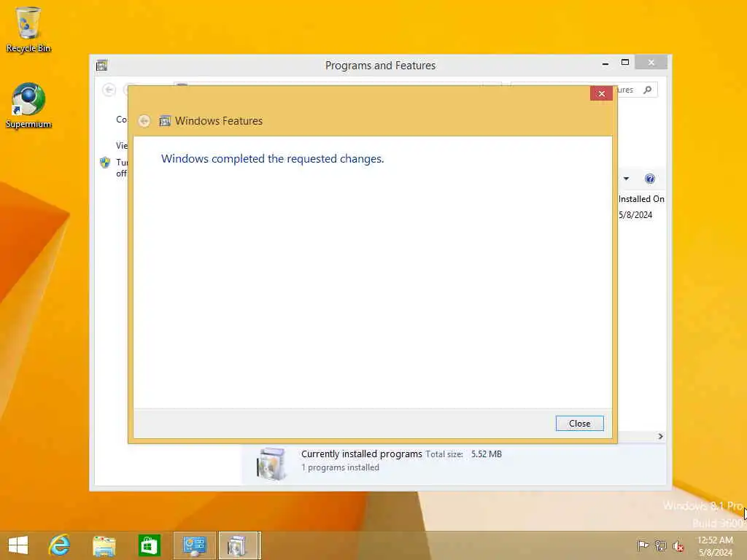This screenshot has height=560, width=747.
Task: Click the Installed On column header
Action: (x=641, y=199)
